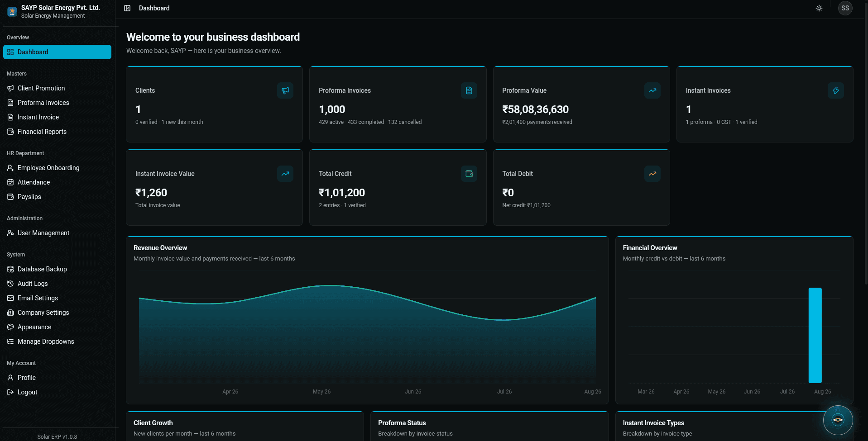Open Manage Dropdowns
This screenshot has width=868, height=441.
click(x=57, y=341)
